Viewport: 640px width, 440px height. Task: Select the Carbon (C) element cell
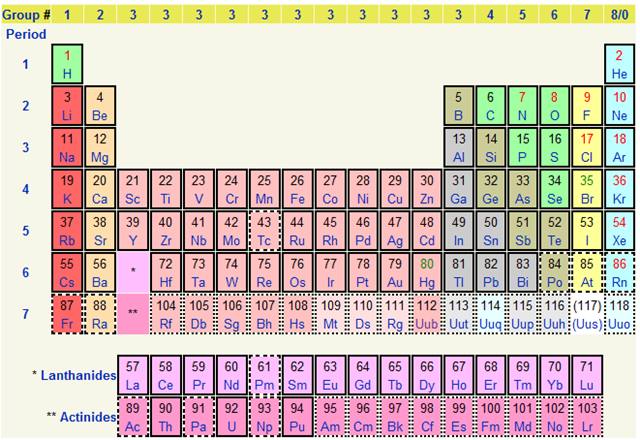pyautogui.click(x=490, y=106)
